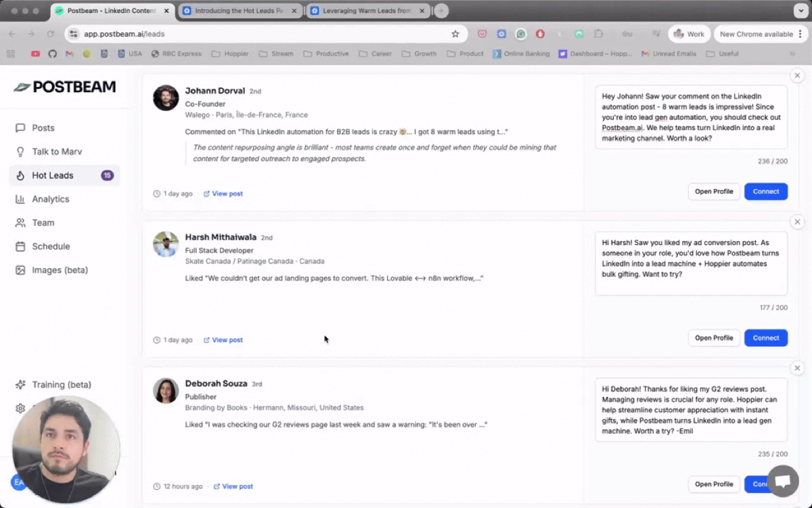Click the site info icon in address bar

pos(73,34)
